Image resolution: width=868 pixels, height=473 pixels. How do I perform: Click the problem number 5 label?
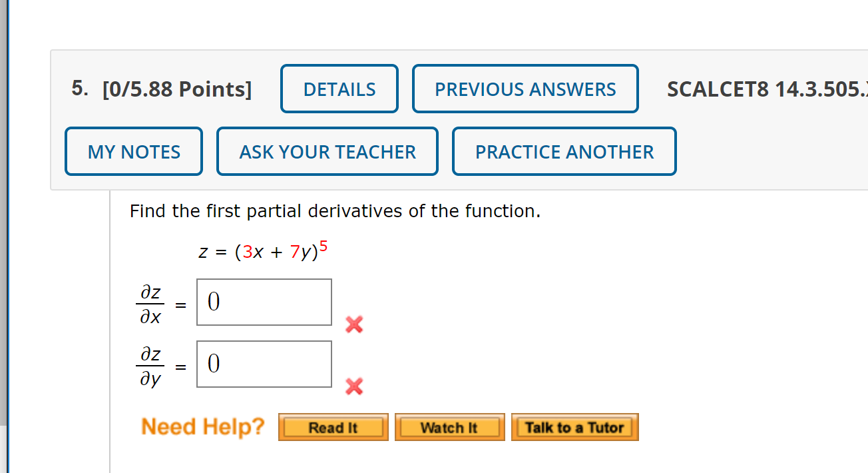click(79, 89)
